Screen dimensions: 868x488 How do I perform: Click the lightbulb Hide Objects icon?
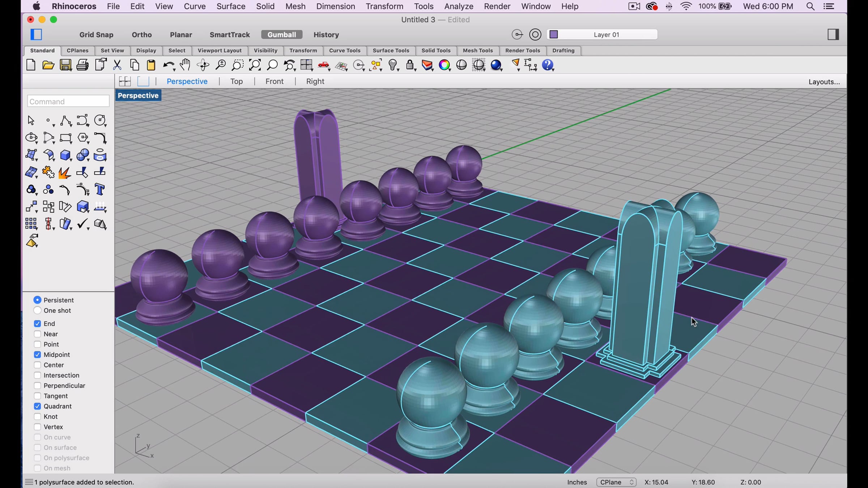click(x=393, y=65)
